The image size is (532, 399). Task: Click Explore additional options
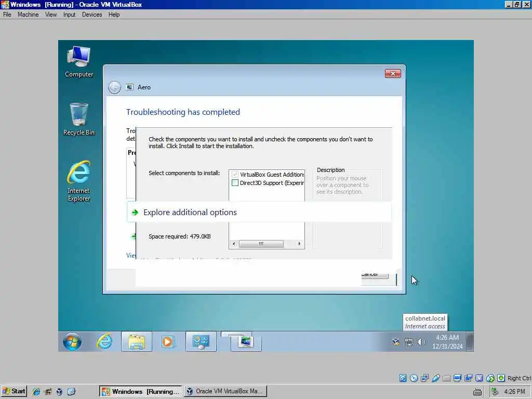(x=259, y=212)
